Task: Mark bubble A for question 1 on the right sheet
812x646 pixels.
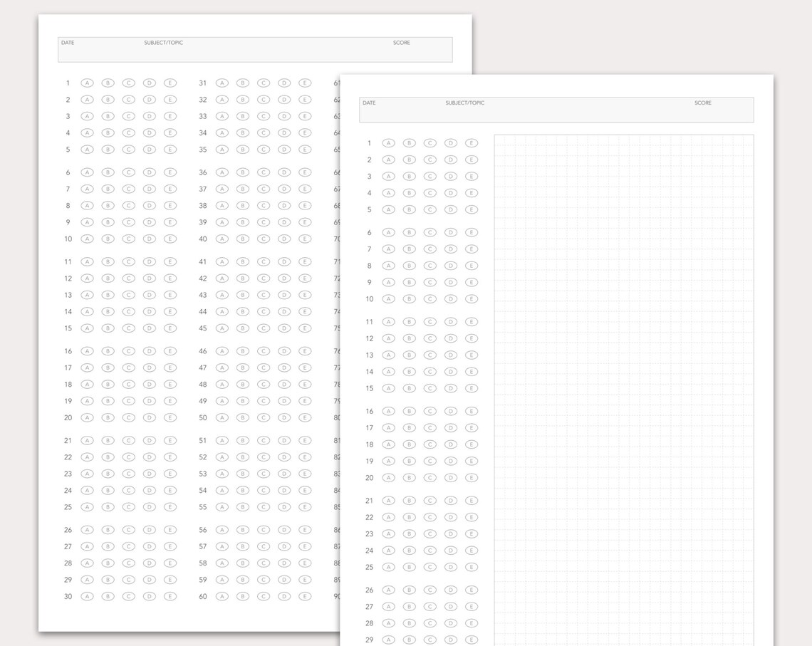Action: coord(388,143)
